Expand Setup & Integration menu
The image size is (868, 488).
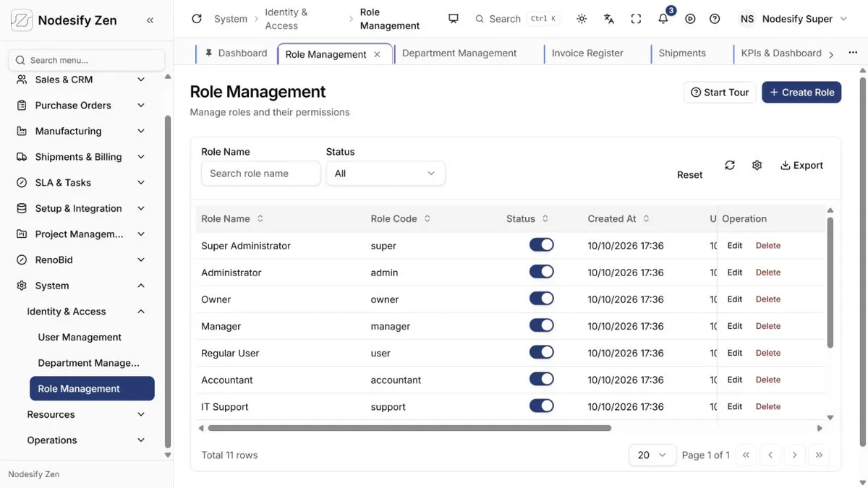coord(81,208)
